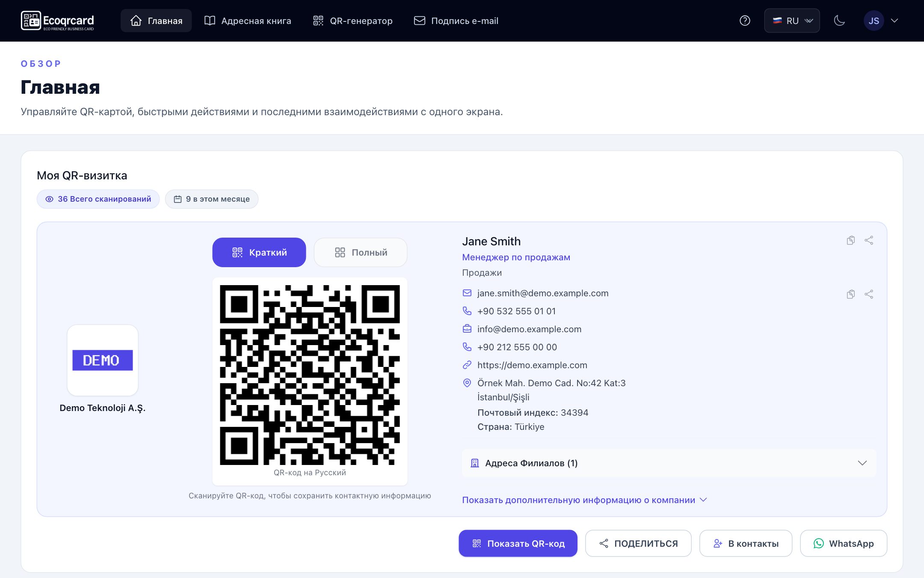The width and height of the screenshot is (924, 578).
Task: Click the 36 Всего сканирований badge
Action: (x=98, y=199)
